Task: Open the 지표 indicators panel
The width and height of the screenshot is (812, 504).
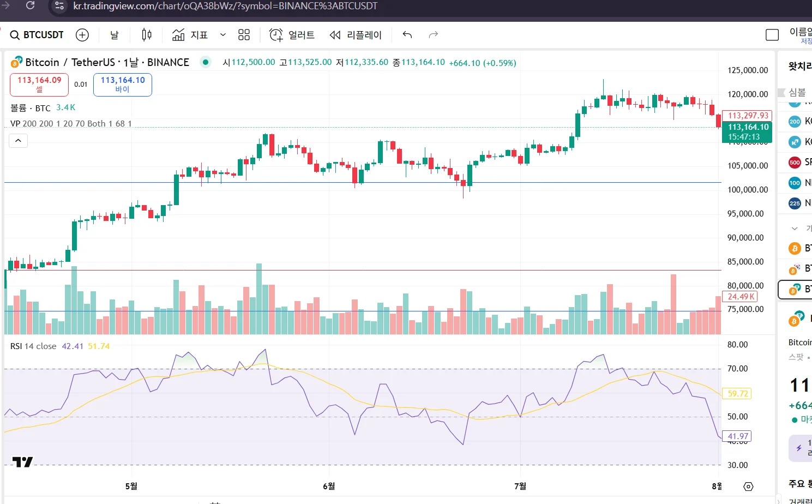Action: 190,35
